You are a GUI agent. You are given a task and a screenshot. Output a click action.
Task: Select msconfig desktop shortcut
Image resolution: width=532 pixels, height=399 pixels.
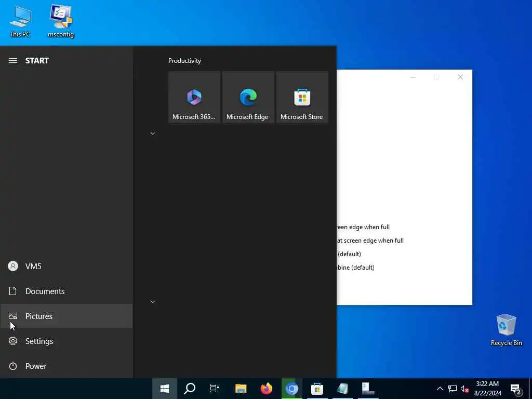(x=61, y=21)
